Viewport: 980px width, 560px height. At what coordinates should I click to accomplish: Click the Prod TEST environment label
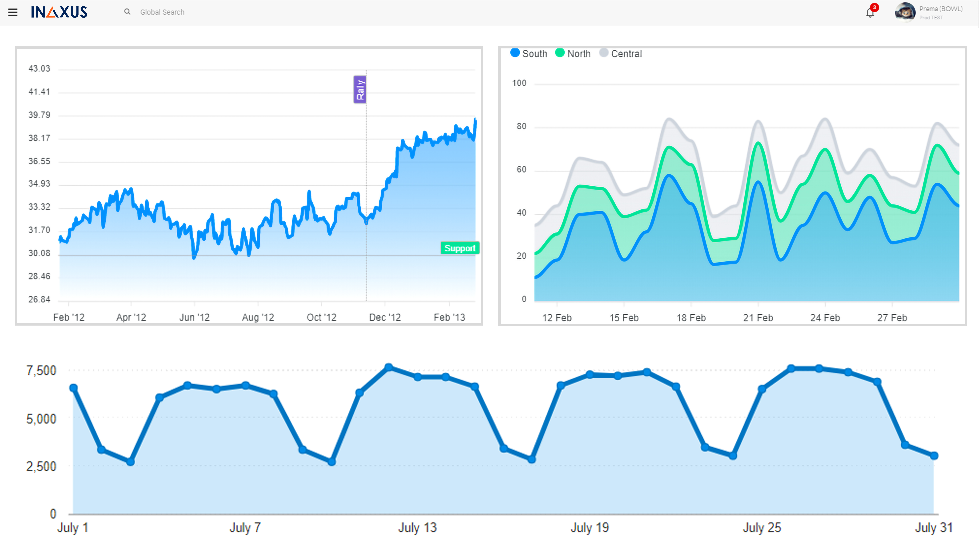[x=931, y=18]
